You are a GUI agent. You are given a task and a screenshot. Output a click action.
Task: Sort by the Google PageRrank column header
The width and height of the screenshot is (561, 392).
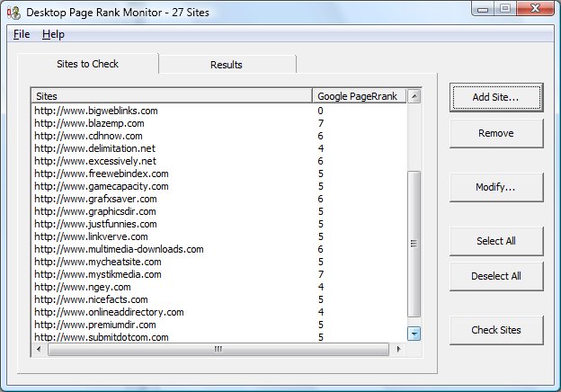point(360,96)
